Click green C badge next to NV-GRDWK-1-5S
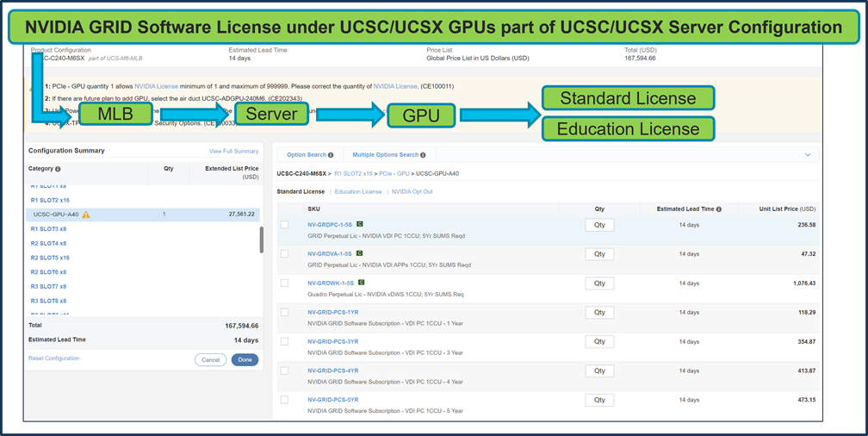The image size is (868, 436). point(362,283)
